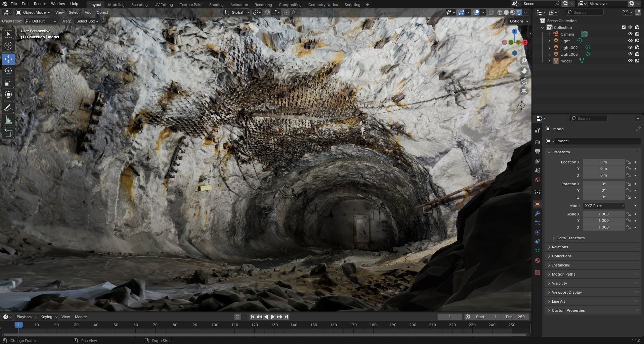The height and width of the screenshot is (344, 644).
Task: Open the Render properties tab
Action: coord(538,142)
